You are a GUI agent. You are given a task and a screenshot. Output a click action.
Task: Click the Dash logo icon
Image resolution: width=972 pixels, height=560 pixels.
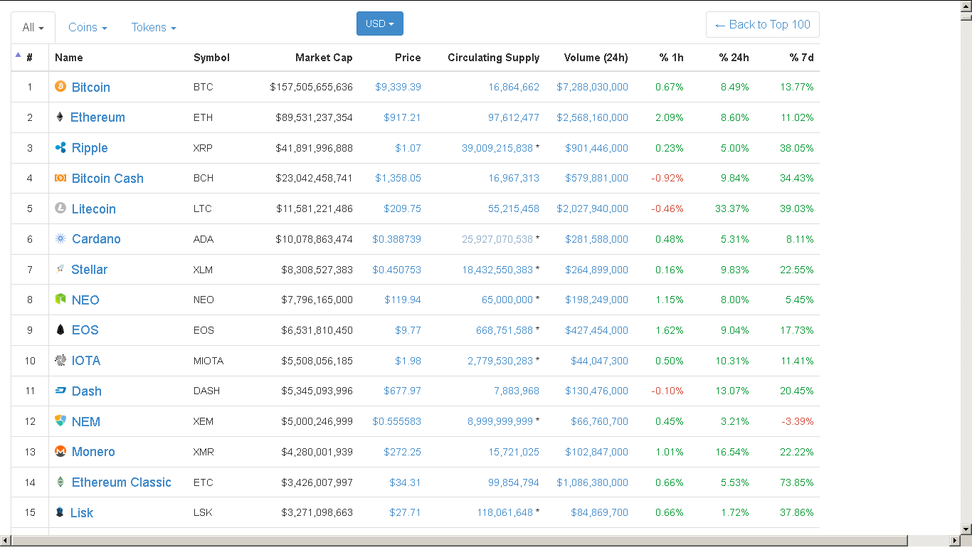(60, 390)
